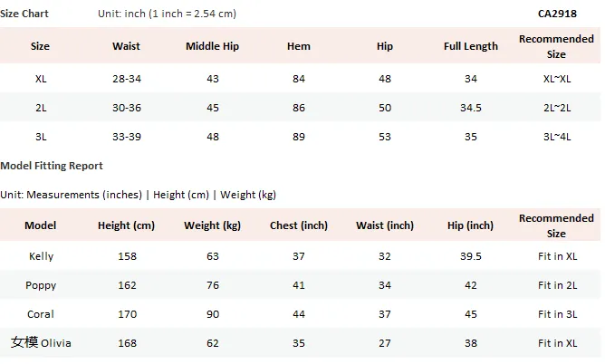Click the Full Length column header
The image size is (605, 364).
[x=470, y=46]
